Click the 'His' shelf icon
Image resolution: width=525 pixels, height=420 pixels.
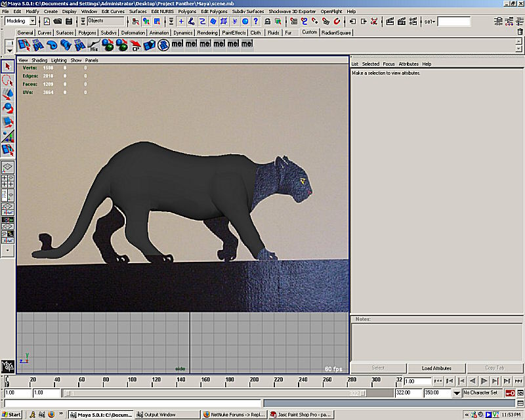tap(93, 45)
